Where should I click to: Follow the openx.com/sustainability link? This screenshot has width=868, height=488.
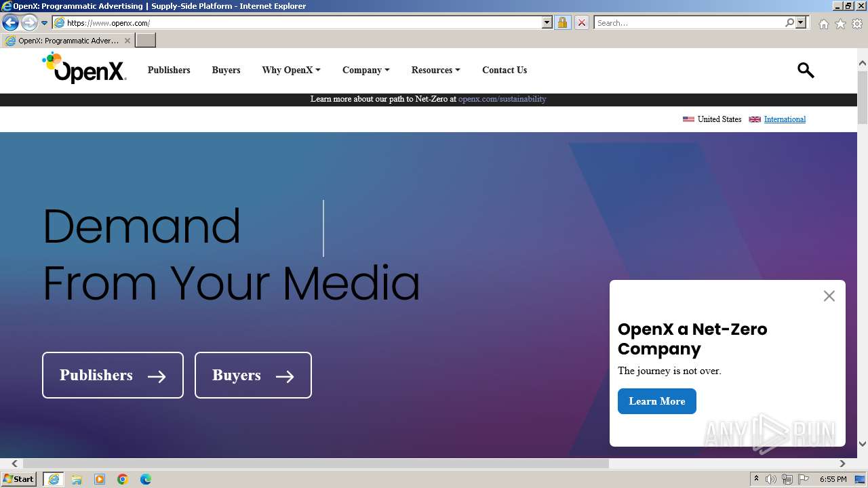[x=502, y=99]
